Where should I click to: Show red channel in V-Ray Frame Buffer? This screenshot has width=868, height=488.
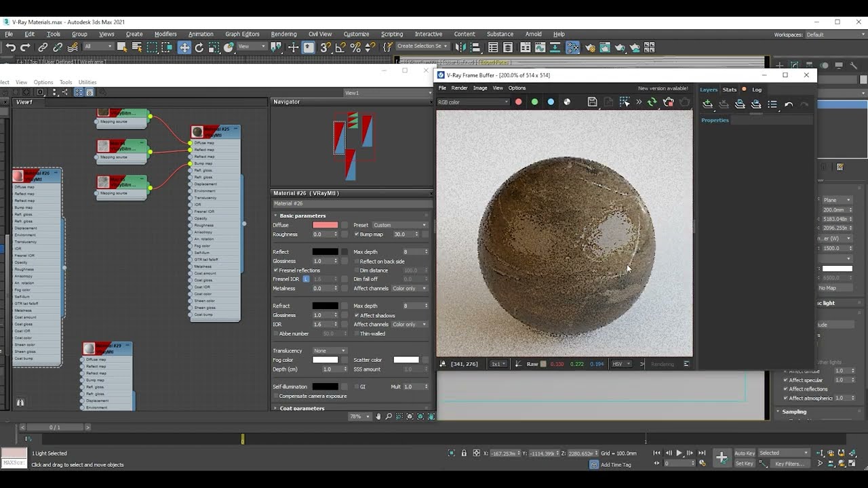pos(518,102)
